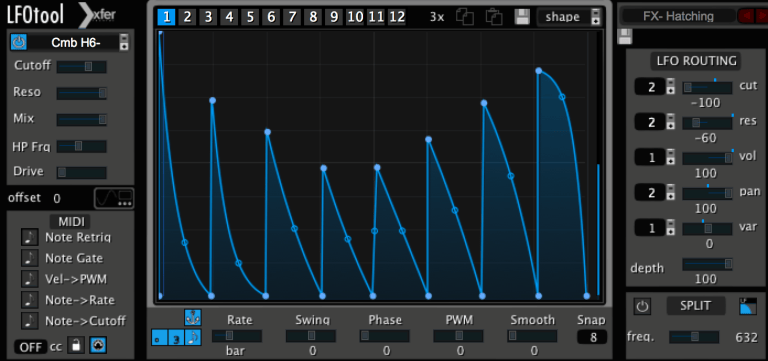
Task: Click the anchor sync icon above Rate
Action: (x=192, y=317)
